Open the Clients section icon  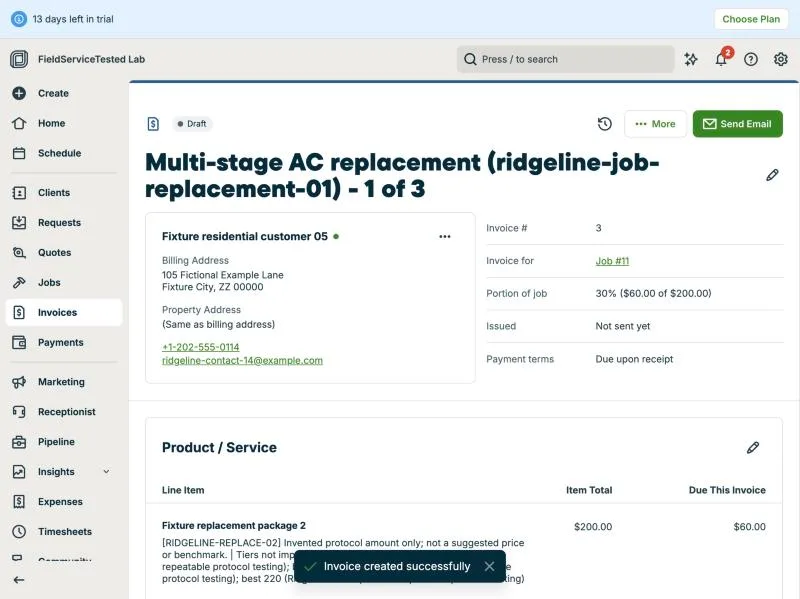coord(19,193)
